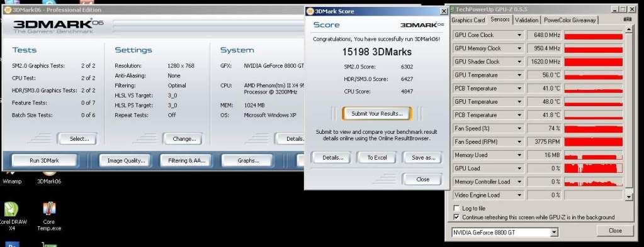Open Image Quality... in 3DMark06
This screenshot has width=644, height=247.
(x=126, y=161)
